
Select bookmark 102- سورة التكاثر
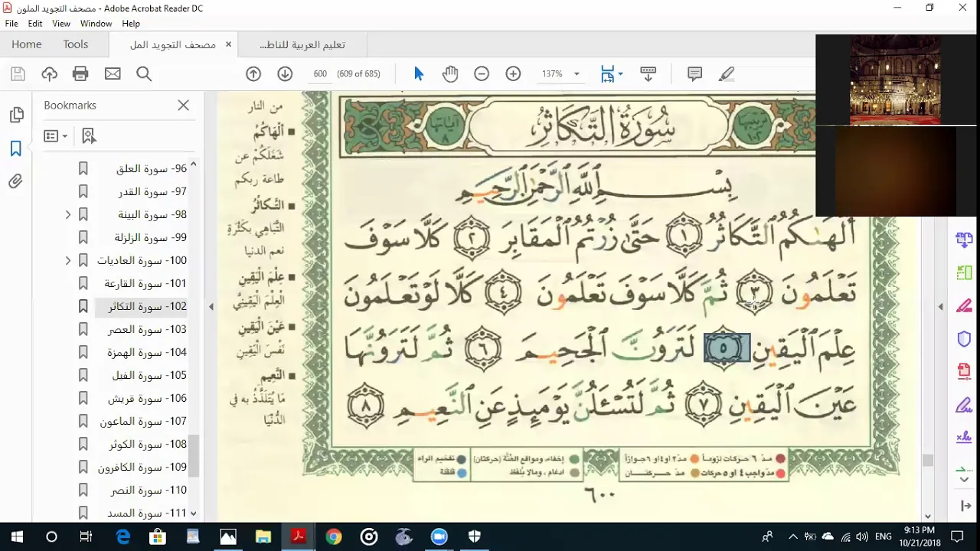[x=147, y=306]
